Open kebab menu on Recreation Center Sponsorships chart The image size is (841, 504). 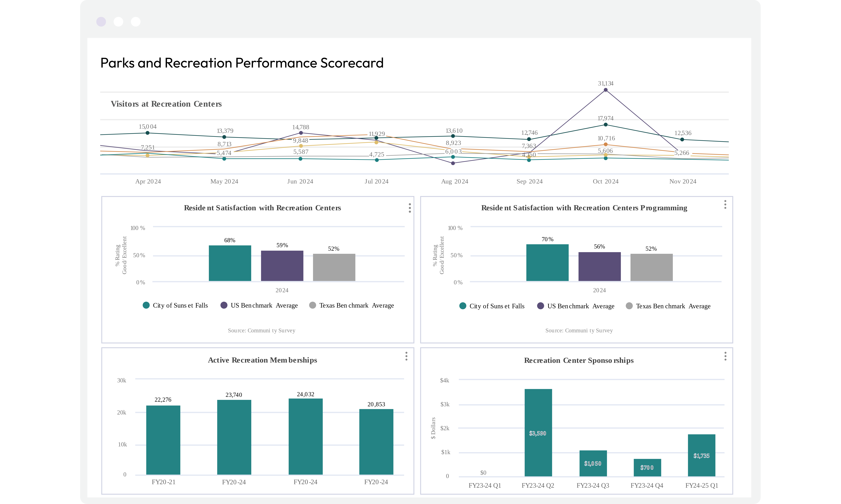(725, 356)
